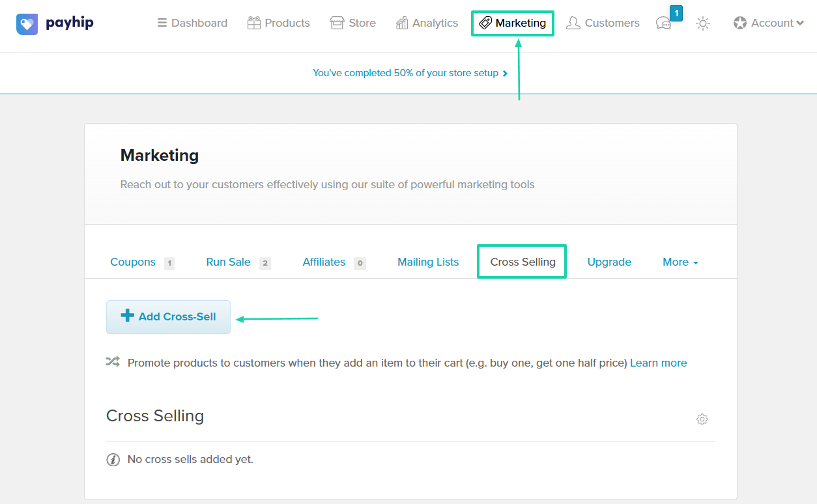This screenshot has height=504, width=817.
Task: Click the shuffle arrows promote icon
Action: (x=113, y=361)
